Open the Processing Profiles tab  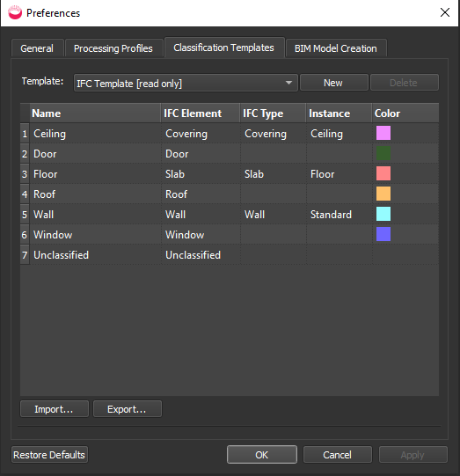pyautogui.click(x=113, y=48)
